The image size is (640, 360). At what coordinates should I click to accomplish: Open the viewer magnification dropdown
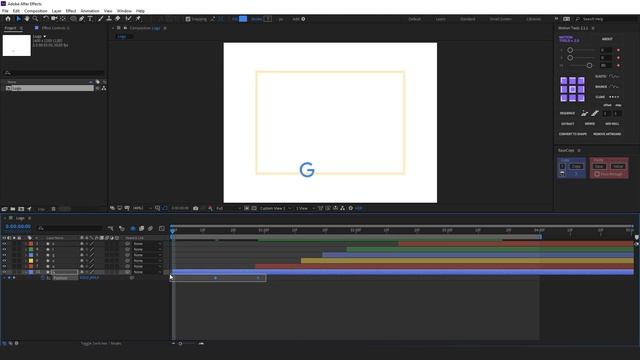(142, 208)
